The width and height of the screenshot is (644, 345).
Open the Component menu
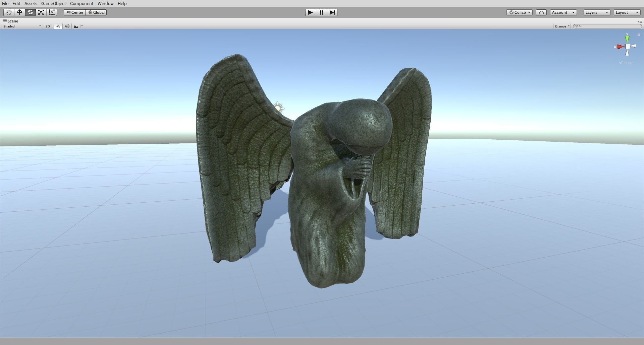point(82,3)
